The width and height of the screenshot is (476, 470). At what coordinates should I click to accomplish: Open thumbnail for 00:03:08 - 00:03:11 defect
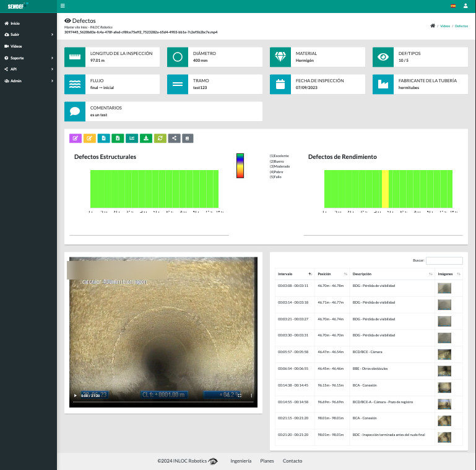pyautogui.click(x=444, y=288)
